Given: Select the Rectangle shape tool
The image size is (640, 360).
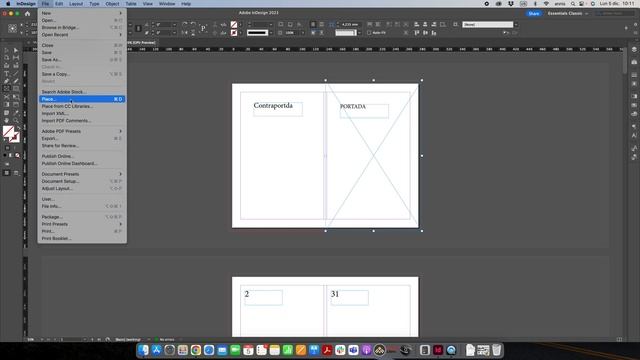Looking at the screenshot, I should pyautogui.click(x=16, y=89).
